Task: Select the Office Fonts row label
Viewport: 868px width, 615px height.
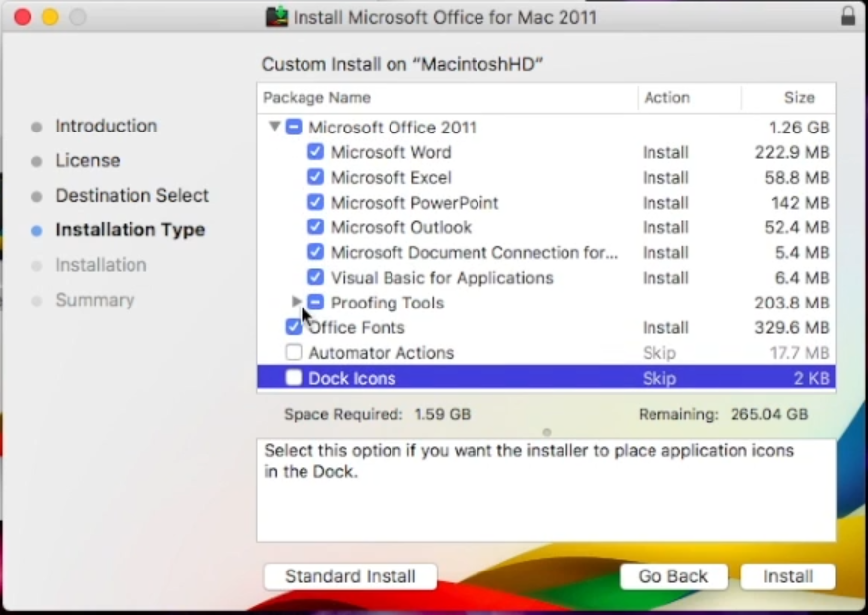Action: point(357,327)
